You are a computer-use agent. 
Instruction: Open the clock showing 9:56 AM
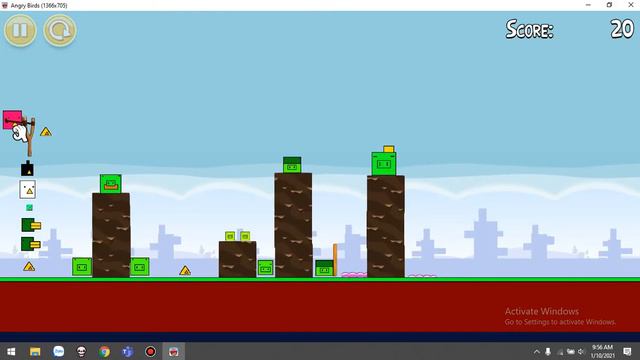point(602,351)
